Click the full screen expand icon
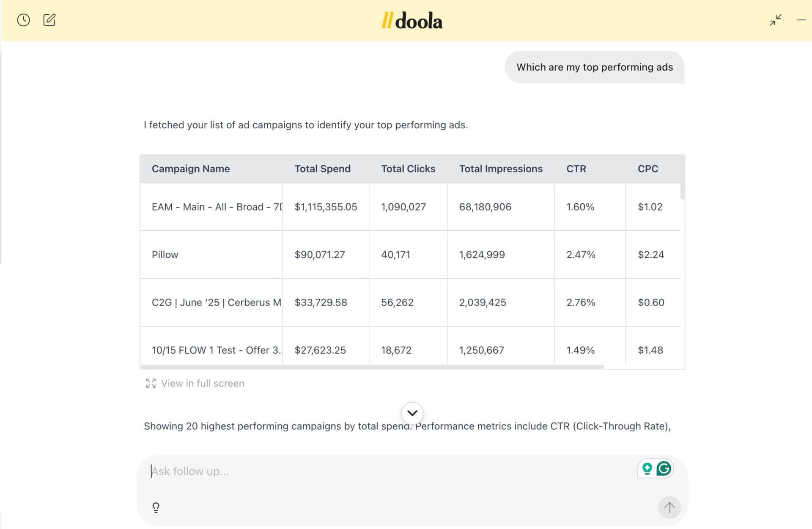Viewport: 812px width, 529px height. (151, 383)
